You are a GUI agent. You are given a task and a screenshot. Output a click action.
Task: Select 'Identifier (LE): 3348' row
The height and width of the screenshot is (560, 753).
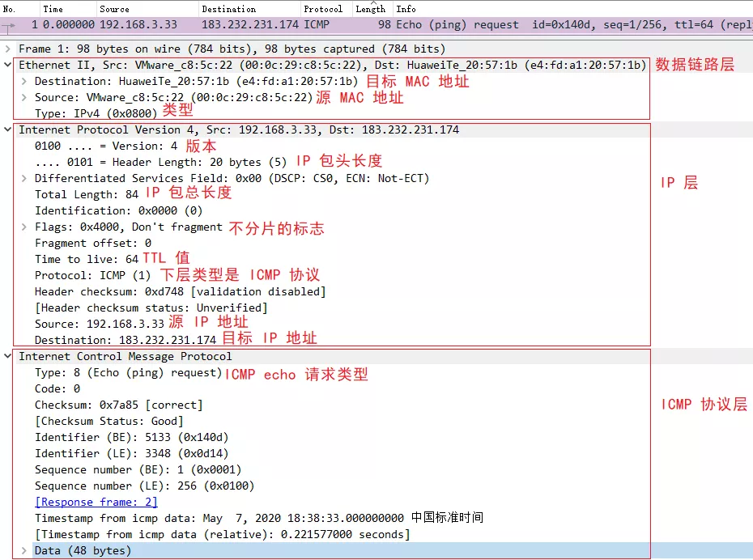[x=132, y=453]
